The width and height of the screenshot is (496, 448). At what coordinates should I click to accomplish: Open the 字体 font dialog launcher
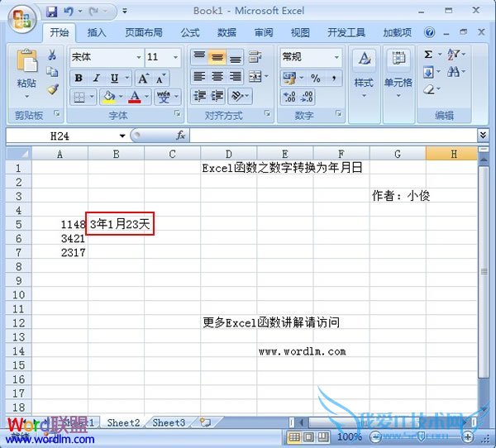coord(178,113)
